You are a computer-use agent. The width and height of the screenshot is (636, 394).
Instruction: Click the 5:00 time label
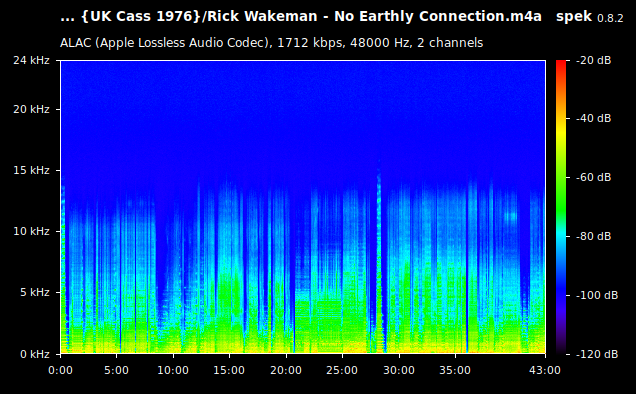point(116,370)
